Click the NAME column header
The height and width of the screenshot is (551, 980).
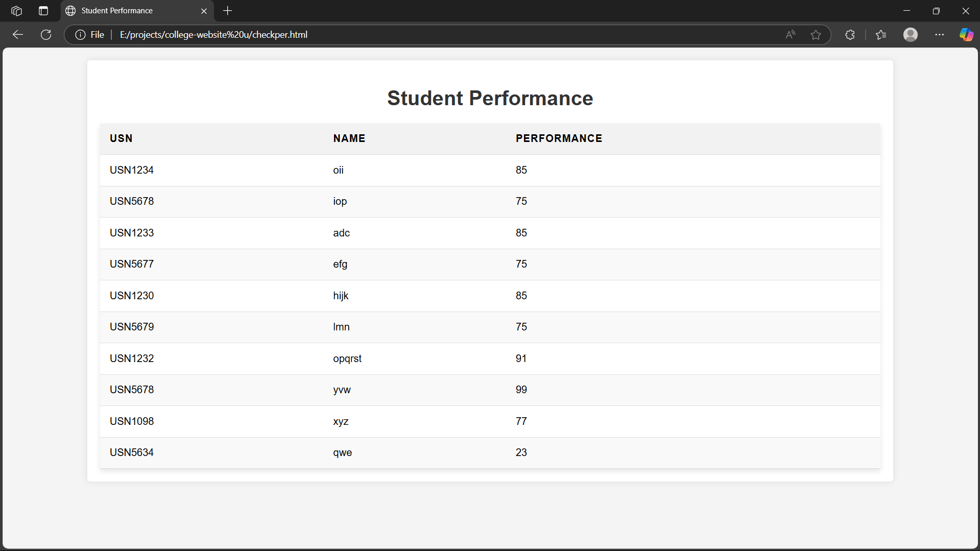point(349,138)
